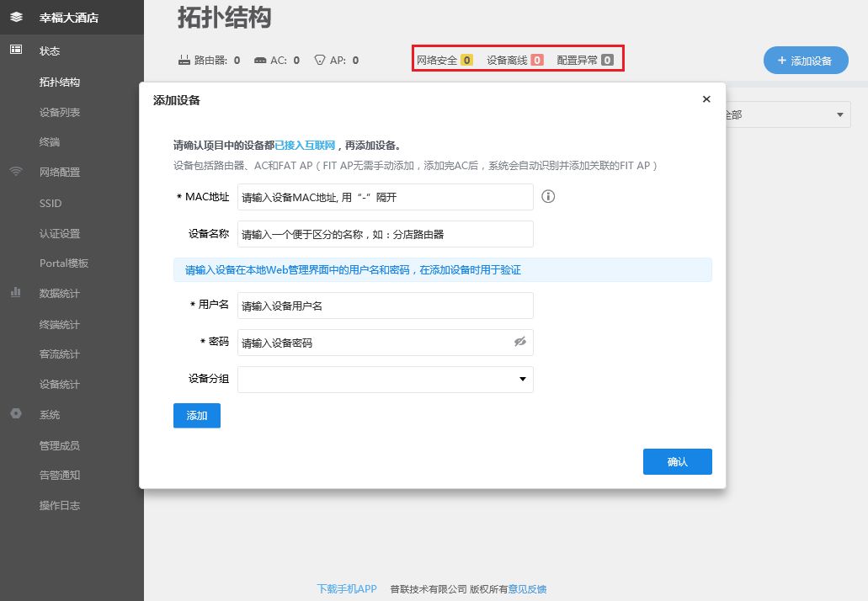The width and height of the screenshot is (868, 601).
Task: Click the MAC address info icon
Action: click(548, 196)
